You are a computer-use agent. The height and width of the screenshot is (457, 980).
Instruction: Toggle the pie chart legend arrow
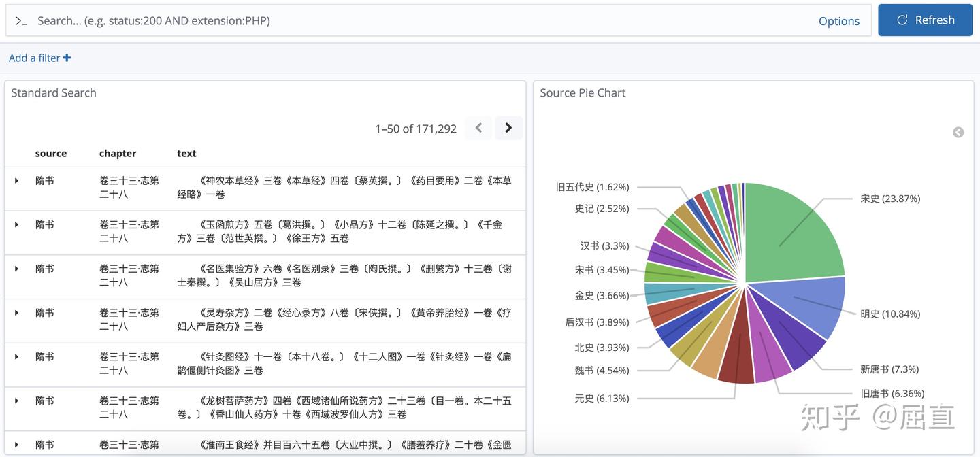958,132
